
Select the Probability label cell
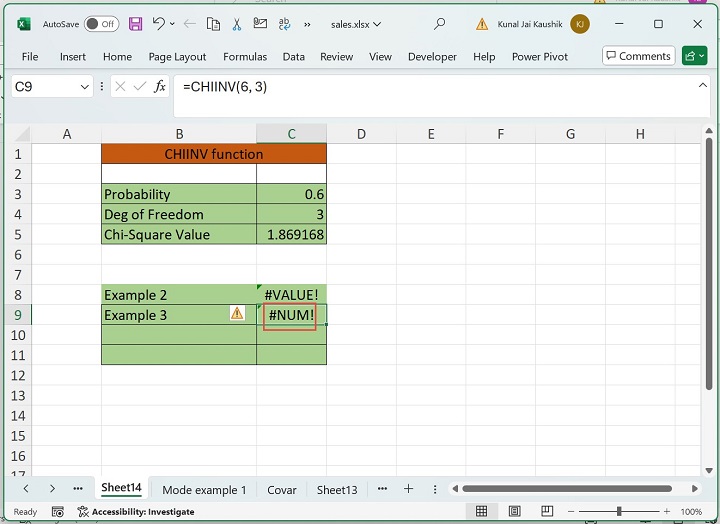click(x=179, y=194)
